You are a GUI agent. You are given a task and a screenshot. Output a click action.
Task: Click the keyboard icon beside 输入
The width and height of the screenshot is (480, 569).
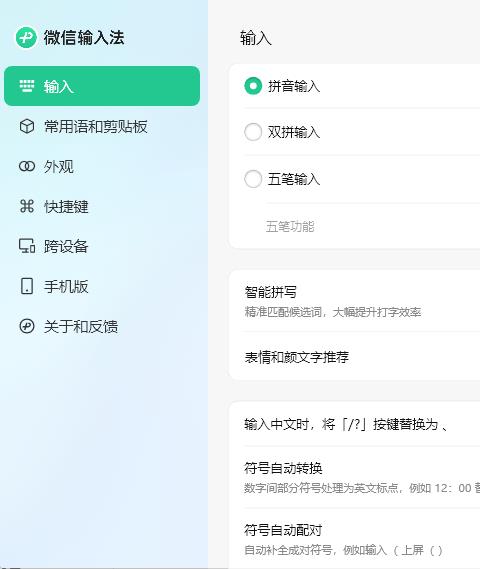pos(27,86)
